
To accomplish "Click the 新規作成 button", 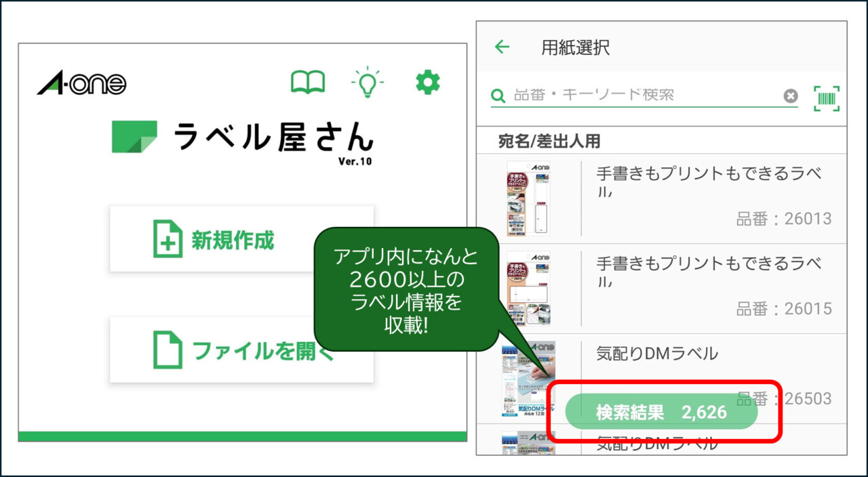I will (241, 239).
